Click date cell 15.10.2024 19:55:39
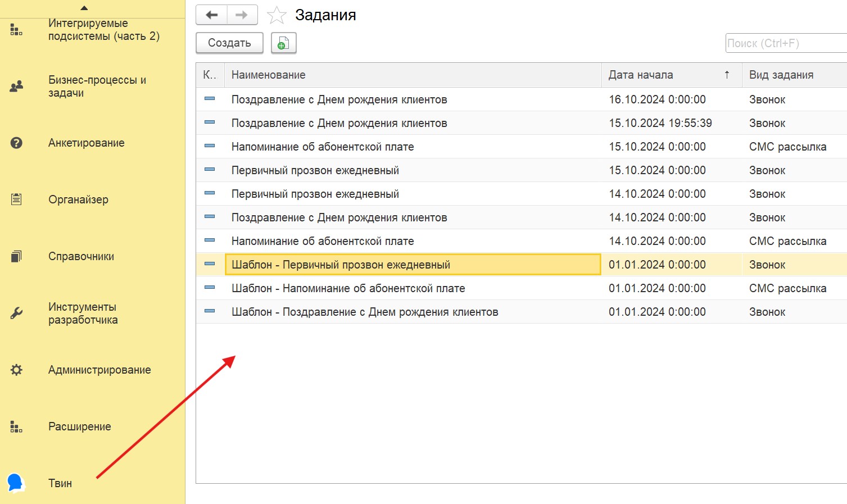 (672, 123)
